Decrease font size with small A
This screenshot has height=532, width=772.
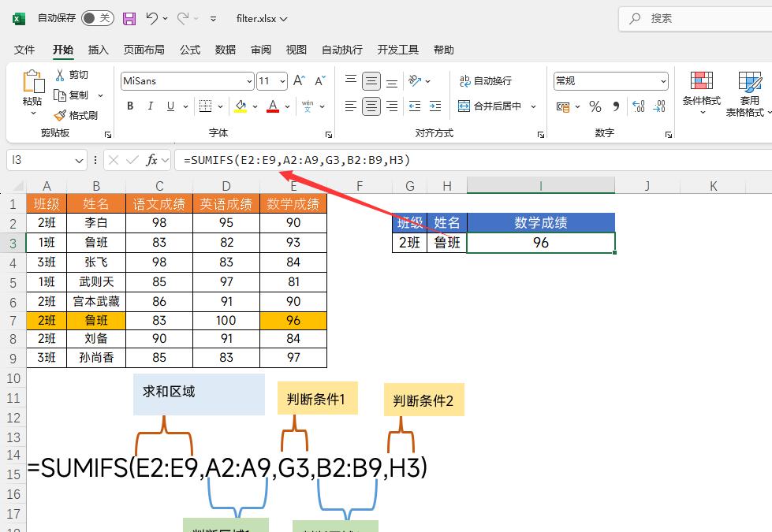tap(319, 80)
